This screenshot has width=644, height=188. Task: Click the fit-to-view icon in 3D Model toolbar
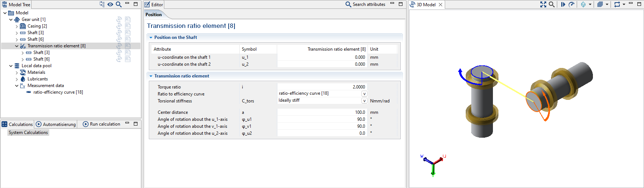pyautogui.click(x=543, y=4)
